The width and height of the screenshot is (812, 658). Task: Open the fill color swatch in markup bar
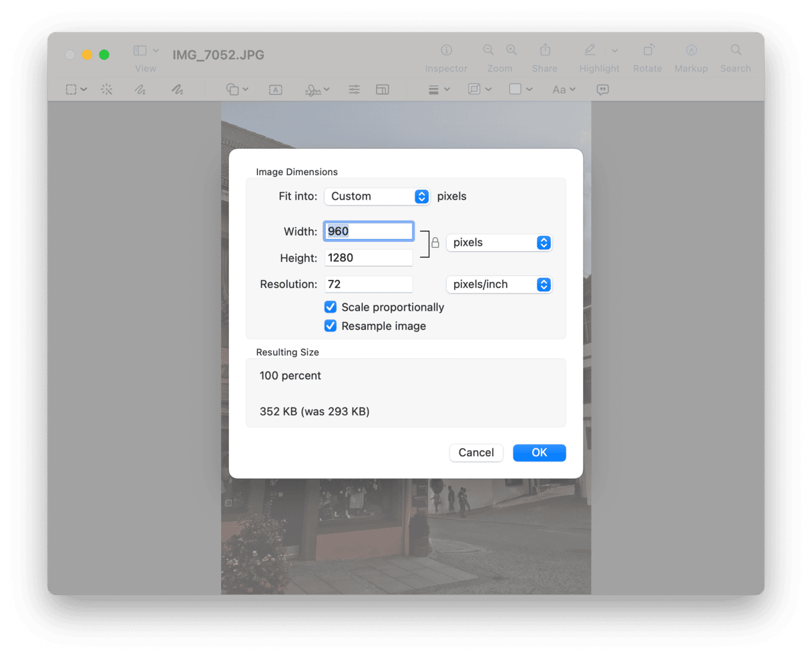click(520, 90)
